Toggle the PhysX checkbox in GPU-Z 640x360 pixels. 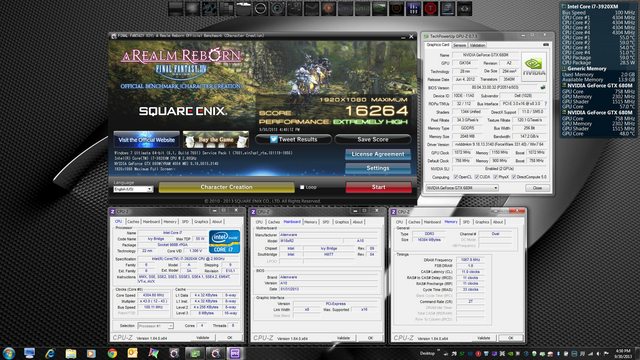point(495,177)
